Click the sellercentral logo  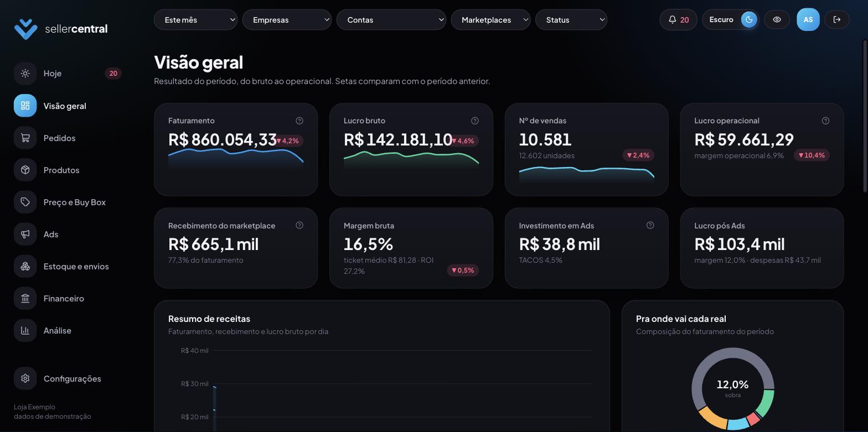(x=61, y=29)
